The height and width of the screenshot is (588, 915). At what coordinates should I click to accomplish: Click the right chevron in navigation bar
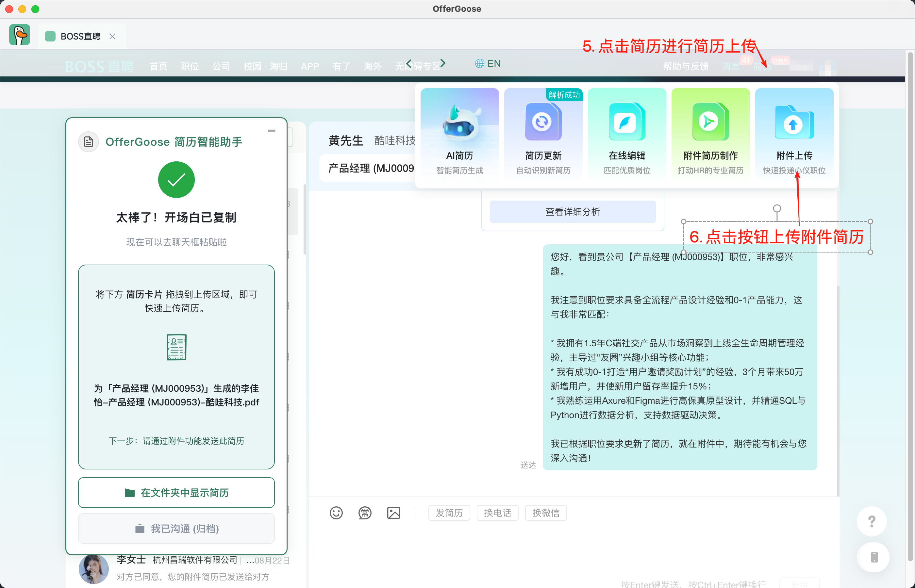pyautogui.click(x=442, y=63)
